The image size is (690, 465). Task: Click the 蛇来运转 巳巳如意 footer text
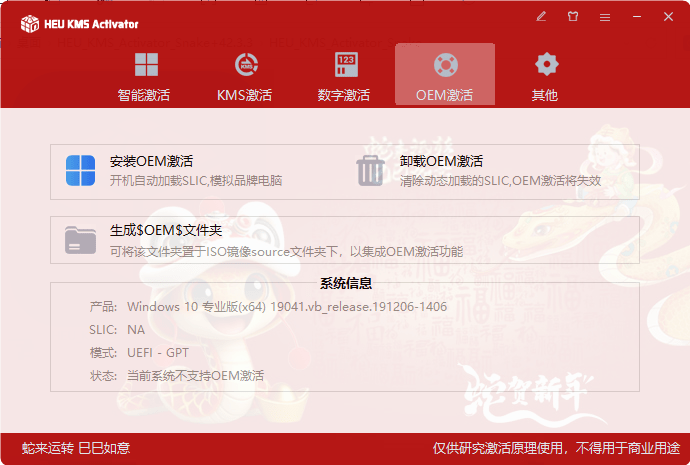pyautogui.click(x=76, y=448)
